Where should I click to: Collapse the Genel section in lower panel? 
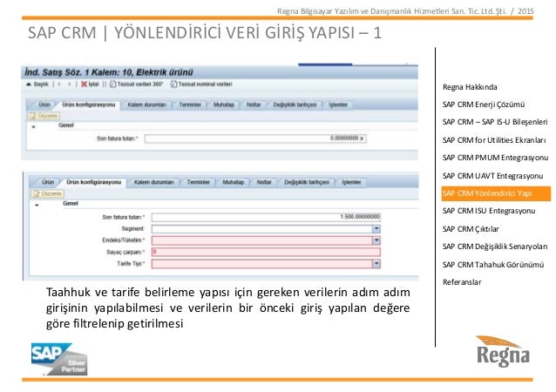(37, 206)
